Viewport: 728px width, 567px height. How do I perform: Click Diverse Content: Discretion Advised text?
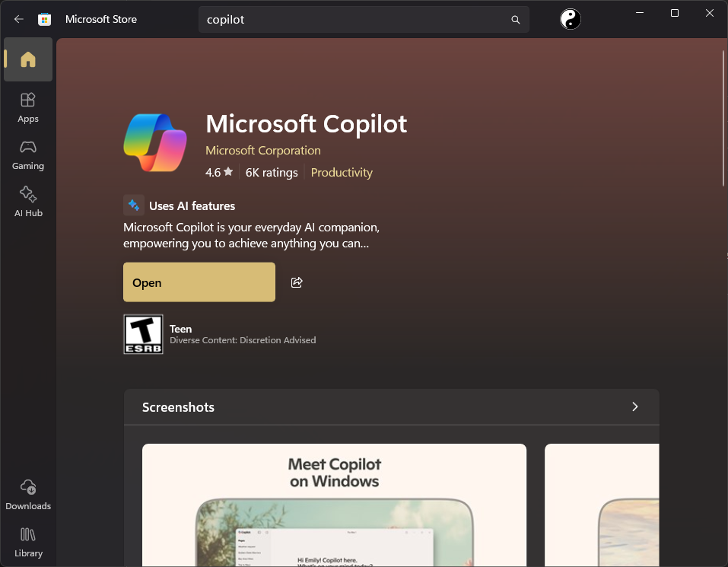point(243,340)
